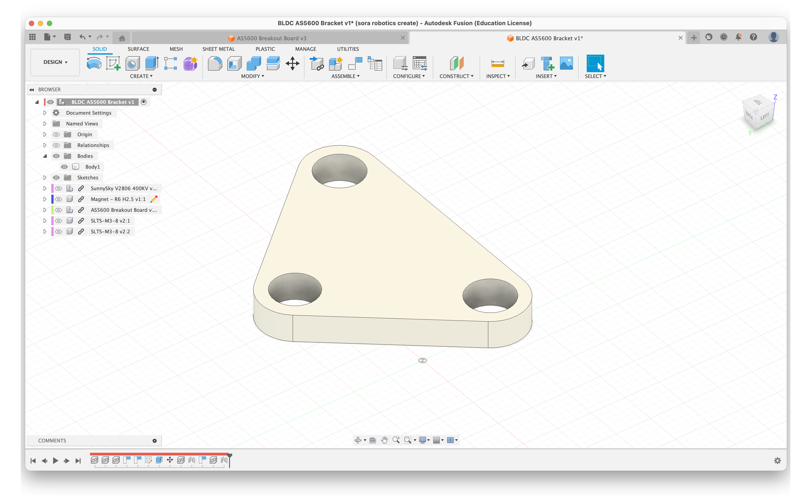The width and height of the screenshot is (812, 504).
Task: Show the Origin folder via eye icon
Action: (56, 134)
